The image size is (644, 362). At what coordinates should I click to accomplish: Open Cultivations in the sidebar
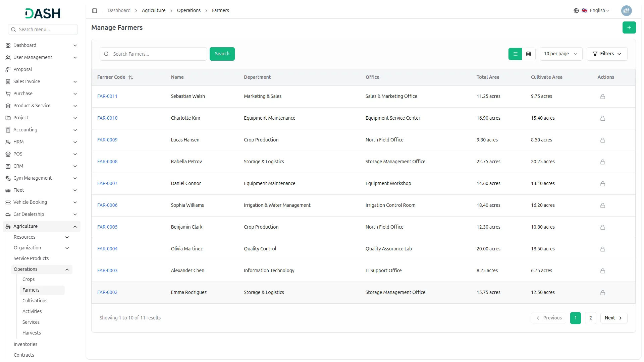pos(35,301)
